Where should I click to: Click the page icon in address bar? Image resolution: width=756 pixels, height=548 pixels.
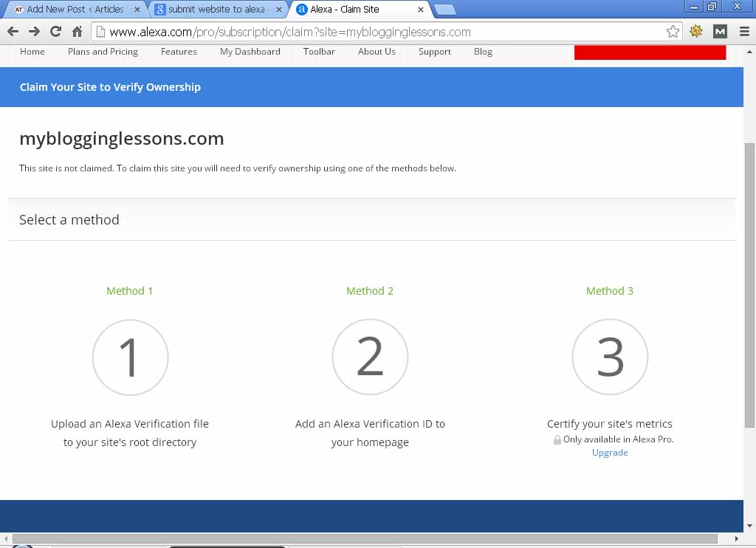click(x=100, y=32)
